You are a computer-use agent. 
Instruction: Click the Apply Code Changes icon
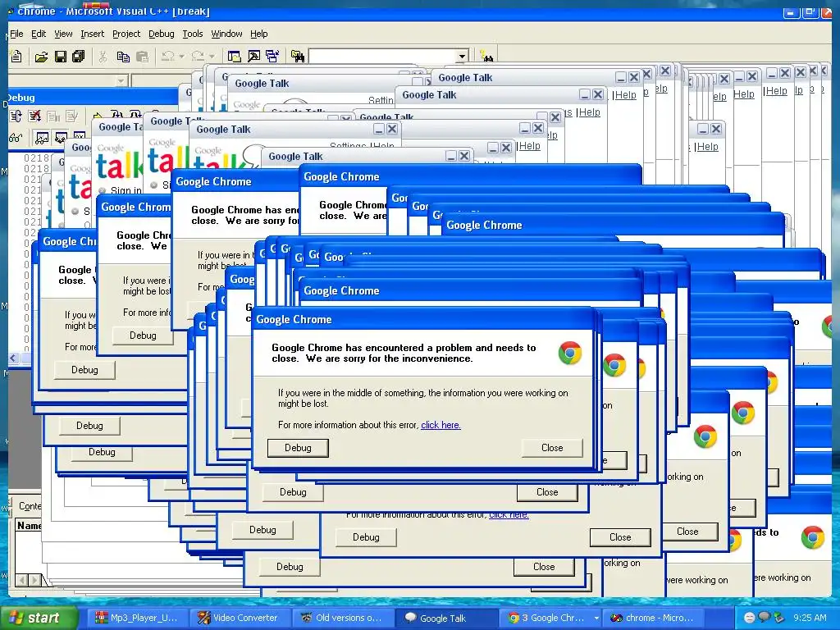click(72, 116)
